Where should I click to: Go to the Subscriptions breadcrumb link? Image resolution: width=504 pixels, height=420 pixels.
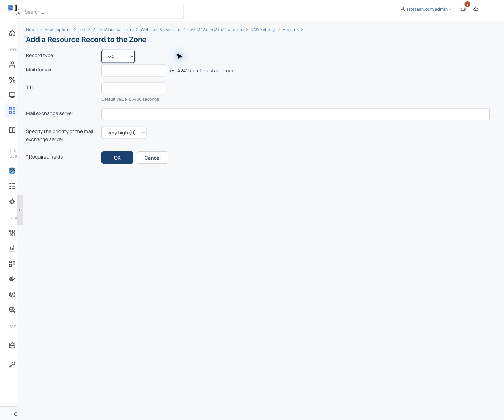pyautogui.click(x=58, y=30)
